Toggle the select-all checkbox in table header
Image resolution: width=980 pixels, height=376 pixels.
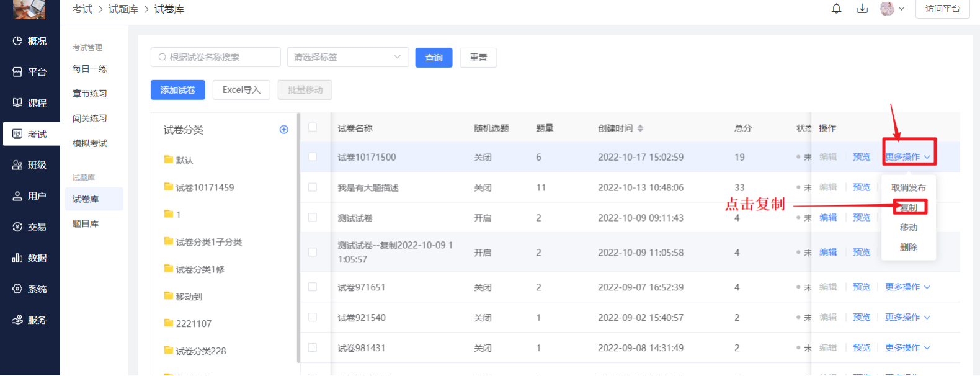[313, 127]
